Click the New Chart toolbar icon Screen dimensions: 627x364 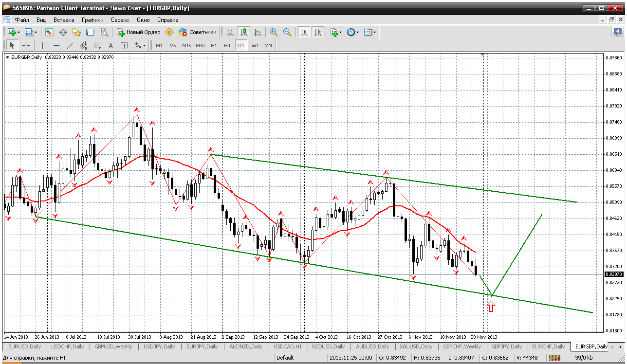pos(12,32)
